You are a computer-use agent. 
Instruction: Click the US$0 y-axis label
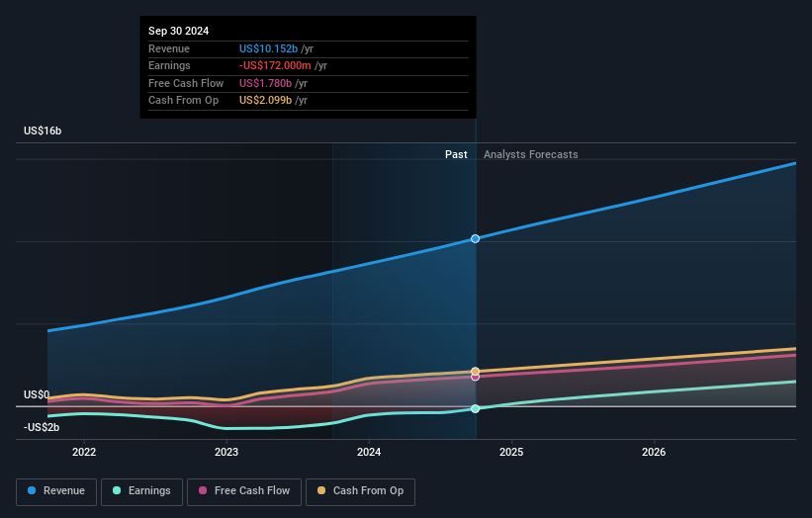[x=37, y=394]
